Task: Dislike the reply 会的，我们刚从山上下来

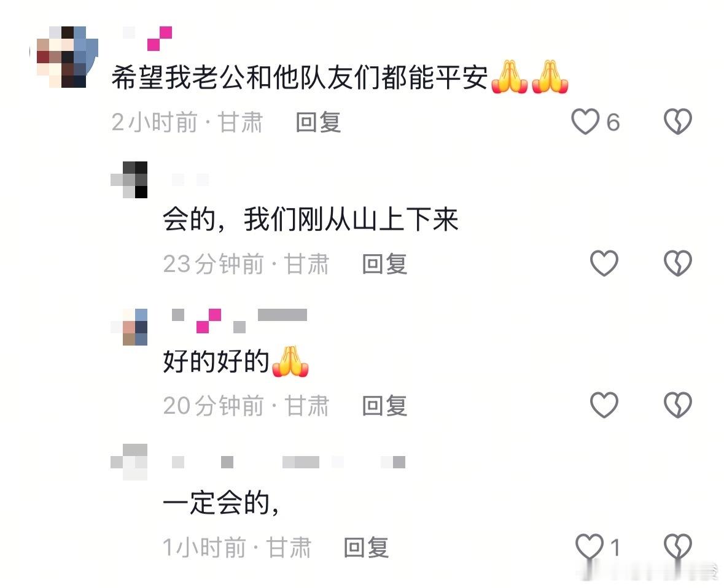Action: (678, 263)
